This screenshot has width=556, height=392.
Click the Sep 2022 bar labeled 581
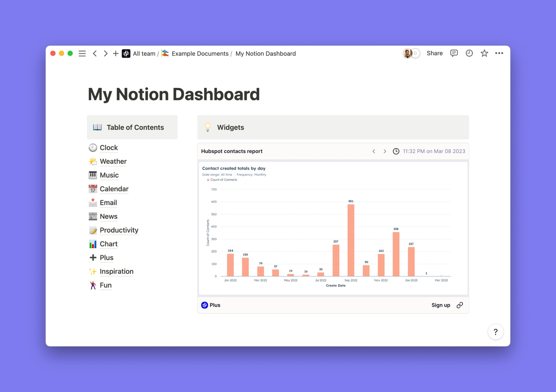351,240
